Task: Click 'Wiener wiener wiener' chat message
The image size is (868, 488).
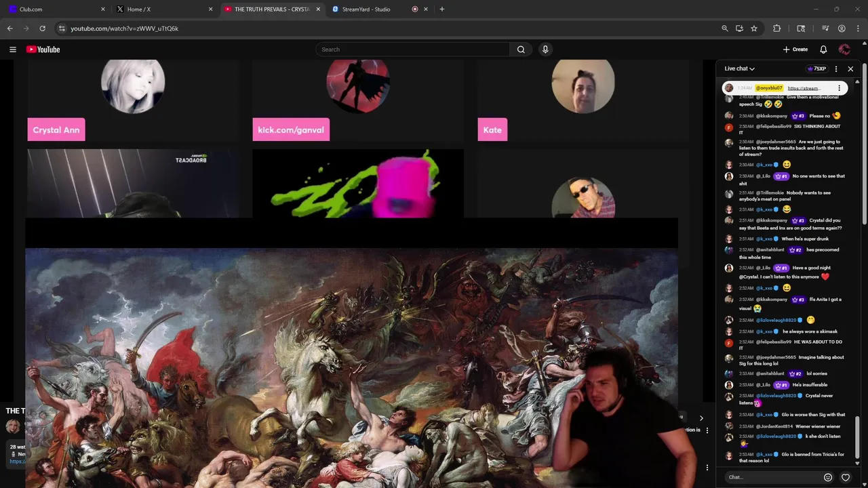Action: tap(818, 426)
